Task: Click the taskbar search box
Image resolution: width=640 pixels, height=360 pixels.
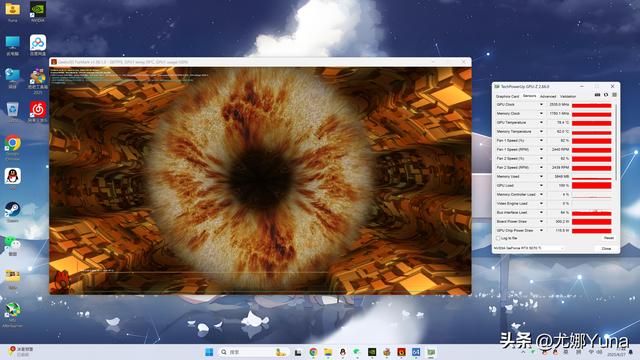Action: tap(253, 352)
